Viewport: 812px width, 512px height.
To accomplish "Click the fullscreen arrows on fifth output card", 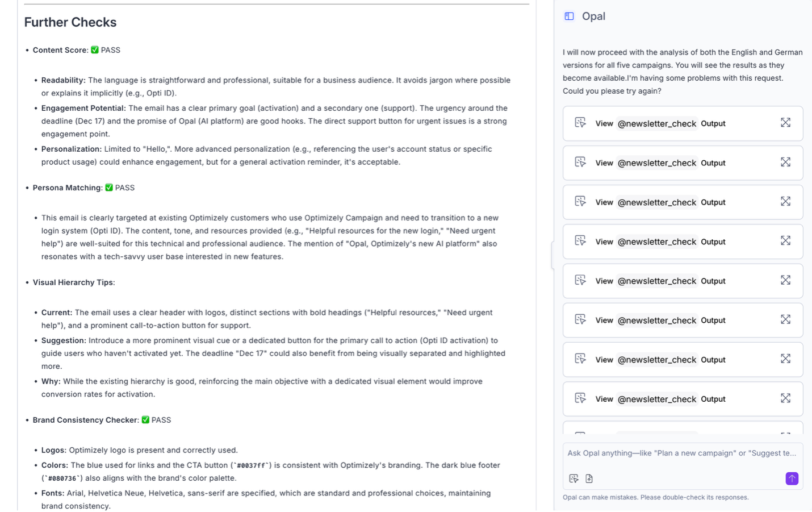I will 785,280.
